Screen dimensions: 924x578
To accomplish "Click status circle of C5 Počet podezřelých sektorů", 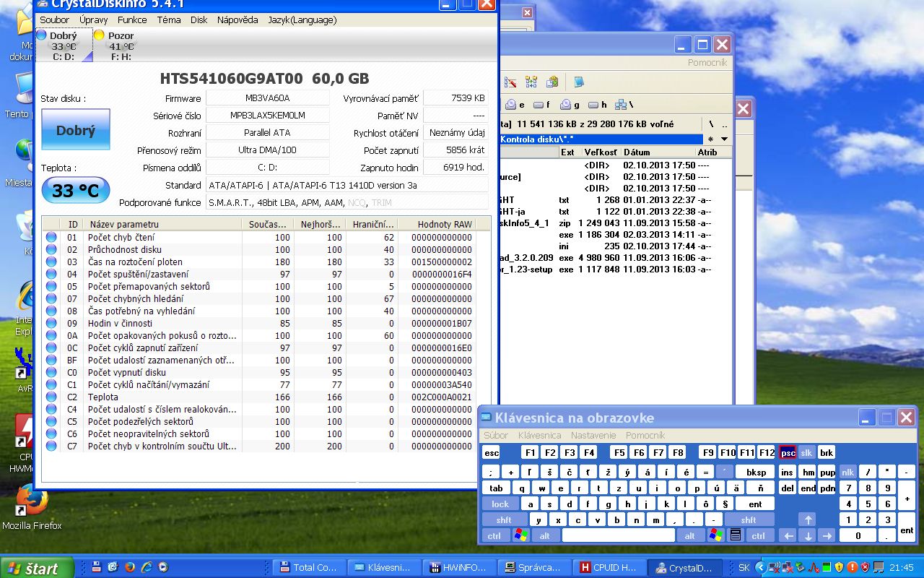I will [51, 421].
